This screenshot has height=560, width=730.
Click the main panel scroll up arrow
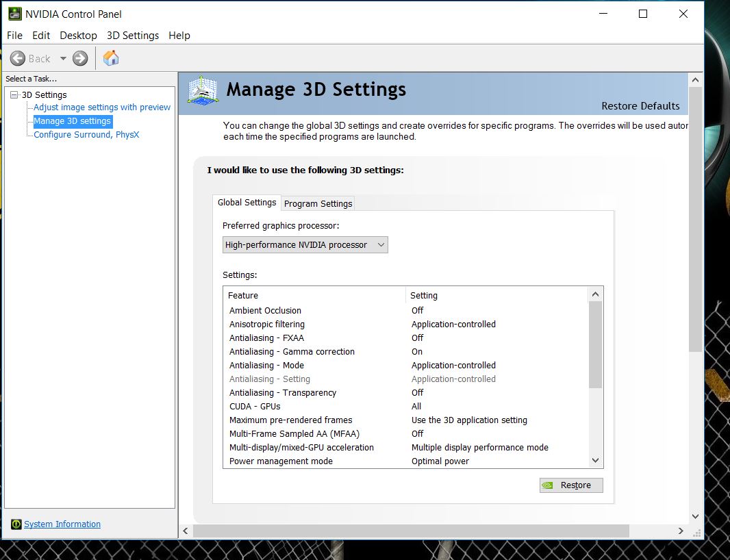(695, 79)
